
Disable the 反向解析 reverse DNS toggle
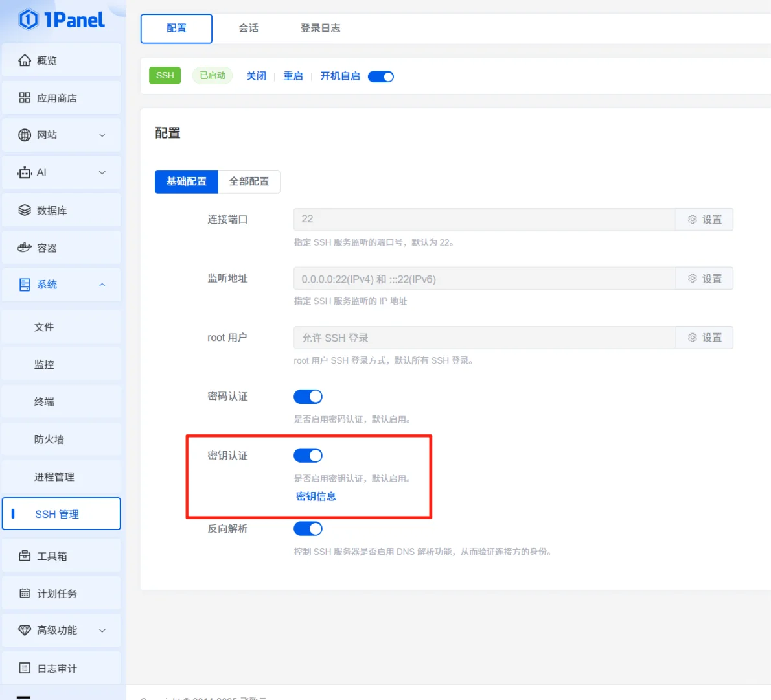[308, 528]
